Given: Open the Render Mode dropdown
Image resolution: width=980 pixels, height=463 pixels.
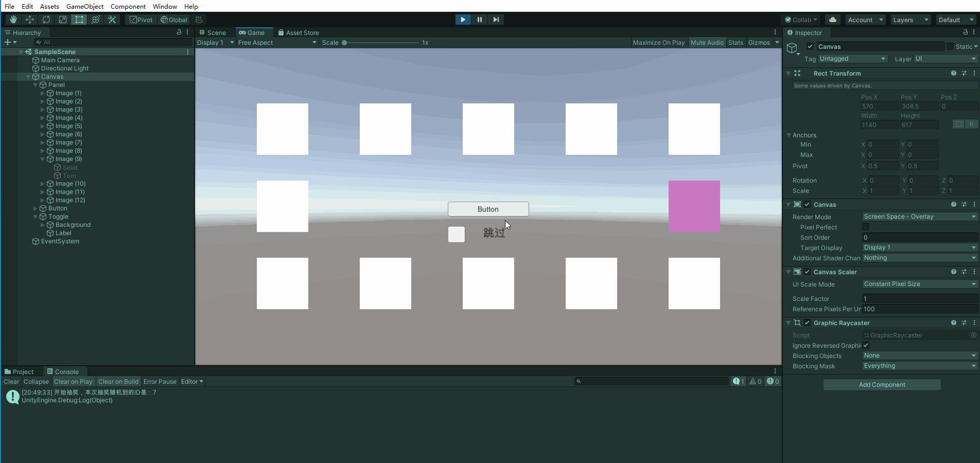Looking at the screenshot, I should 919,217.
